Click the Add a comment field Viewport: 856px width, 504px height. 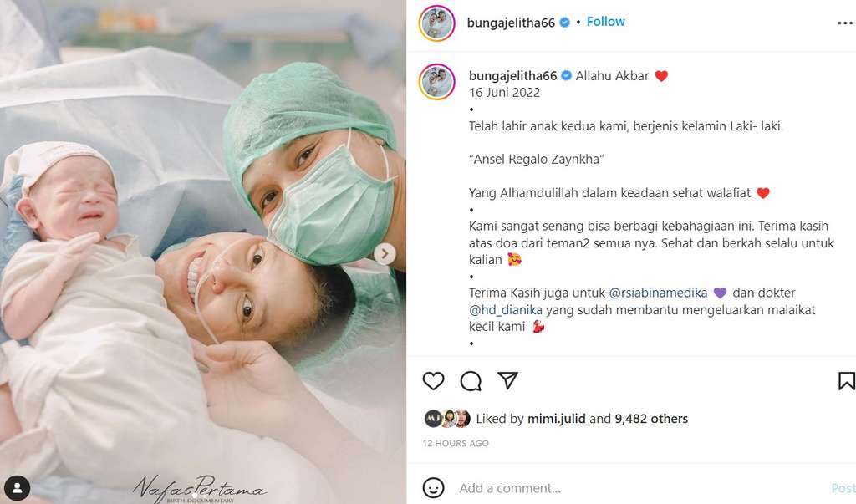(x=639, y=487)
